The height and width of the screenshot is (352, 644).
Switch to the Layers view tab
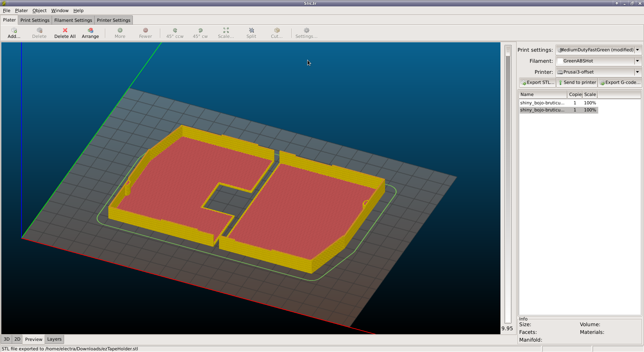pos(54,339)
